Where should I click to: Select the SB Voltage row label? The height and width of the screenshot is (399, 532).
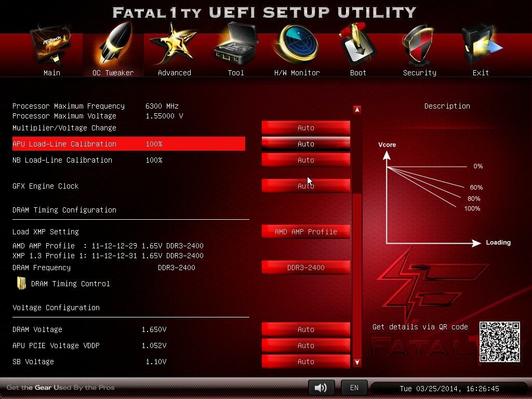[33, 362]
